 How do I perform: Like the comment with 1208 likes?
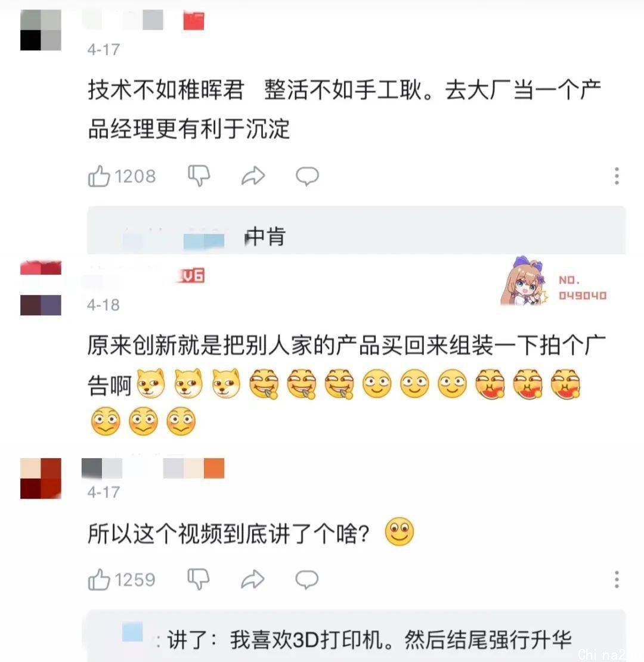coord(122,176)
